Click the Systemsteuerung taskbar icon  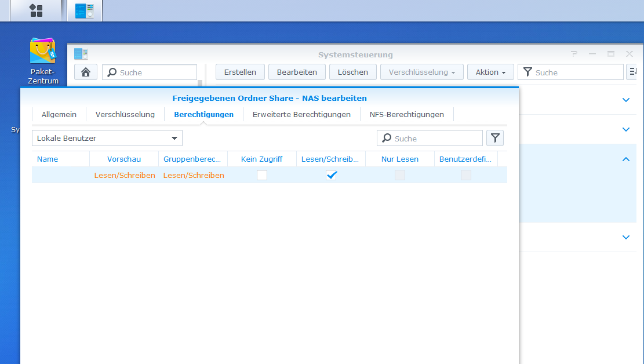click(x=85, y=10)
